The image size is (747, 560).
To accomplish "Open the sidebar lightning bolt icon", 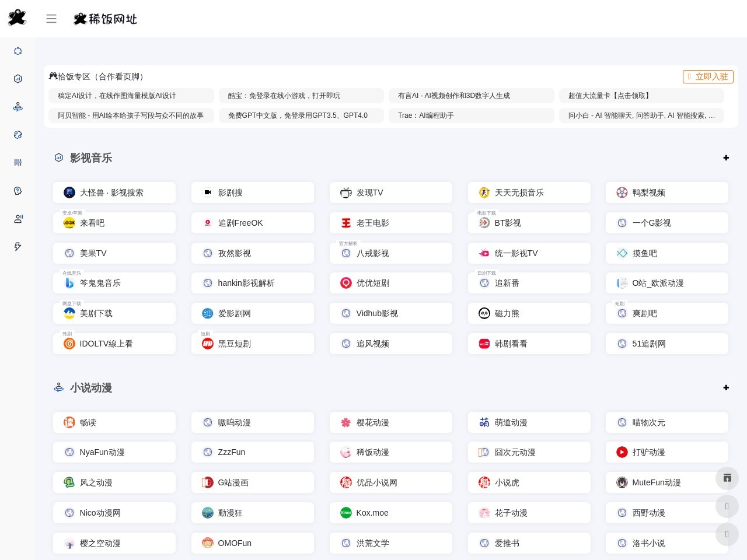I will pyautogui.click(x=18, y=247).
